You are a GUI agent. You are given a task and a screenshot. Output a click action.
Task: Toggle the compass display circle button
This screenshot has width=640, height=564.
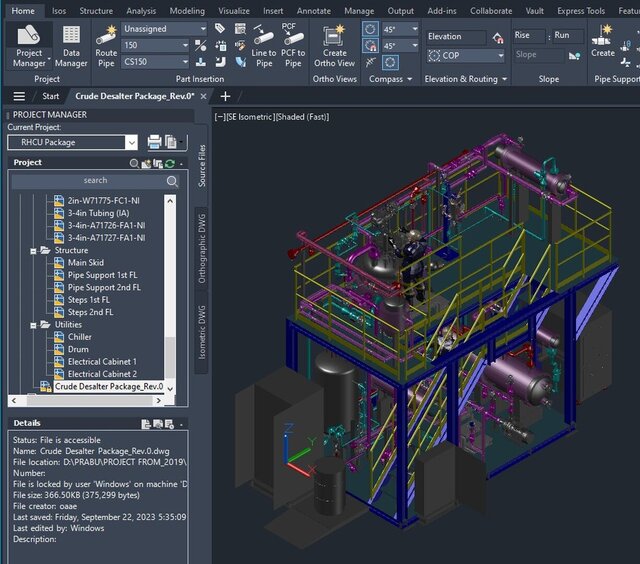390,62
